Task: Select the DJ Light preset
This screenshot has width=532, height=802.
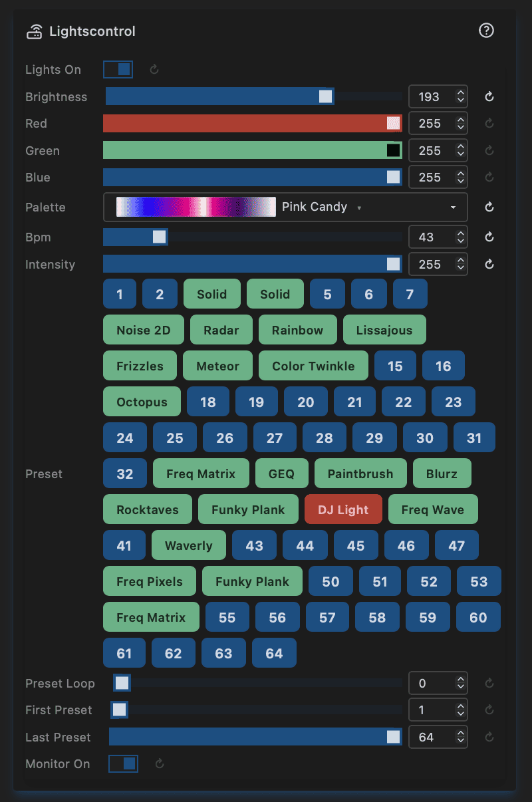Action: (343, 510)
